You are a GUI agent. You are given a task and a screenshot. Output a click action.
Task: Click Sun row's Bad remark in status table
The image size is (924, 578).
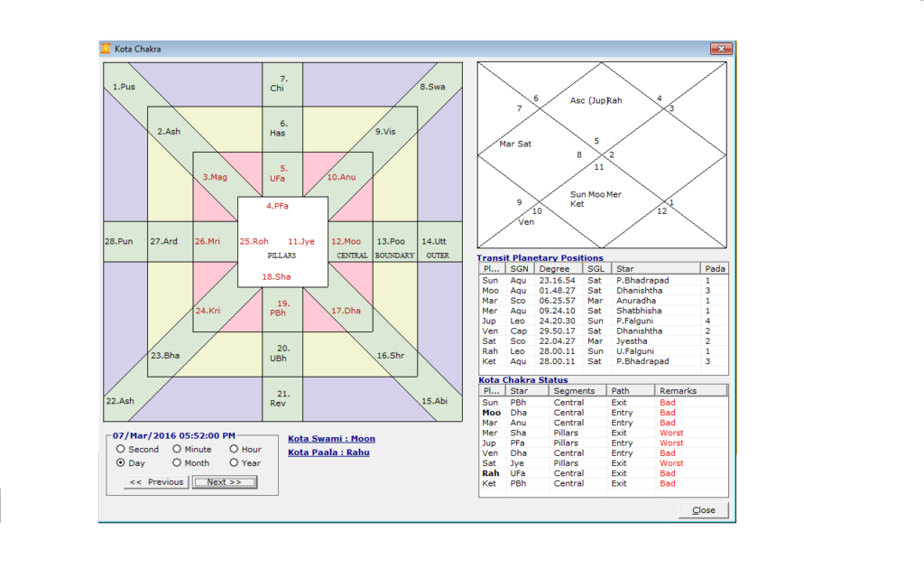(x=667, y=402)
